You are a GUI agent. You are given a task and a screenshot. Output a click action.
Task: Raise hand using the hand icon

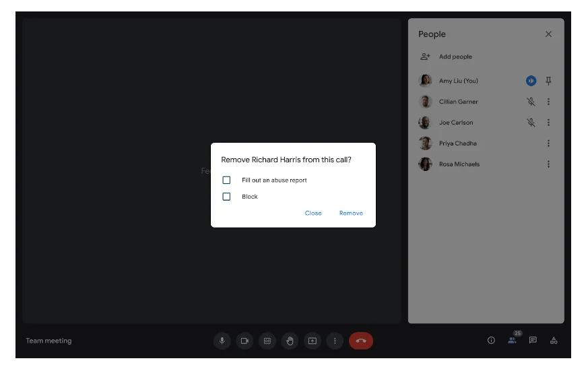click(x=290, y=341)
